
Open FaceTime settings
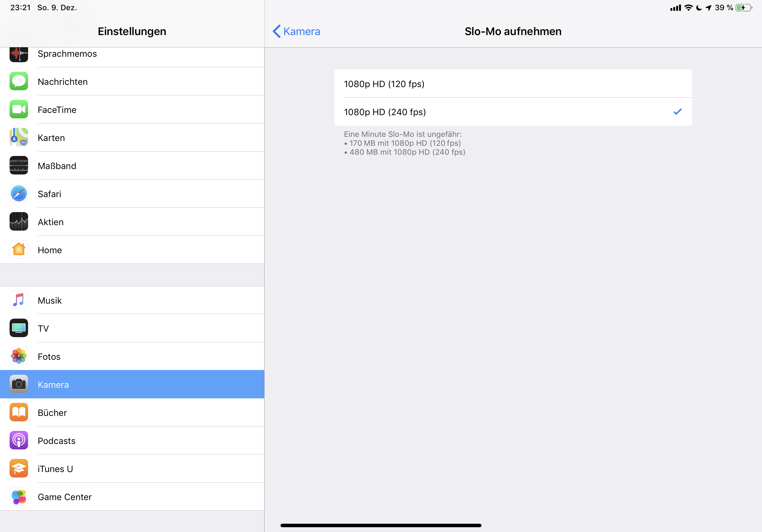pyautogui.click(x=132, y=109)
